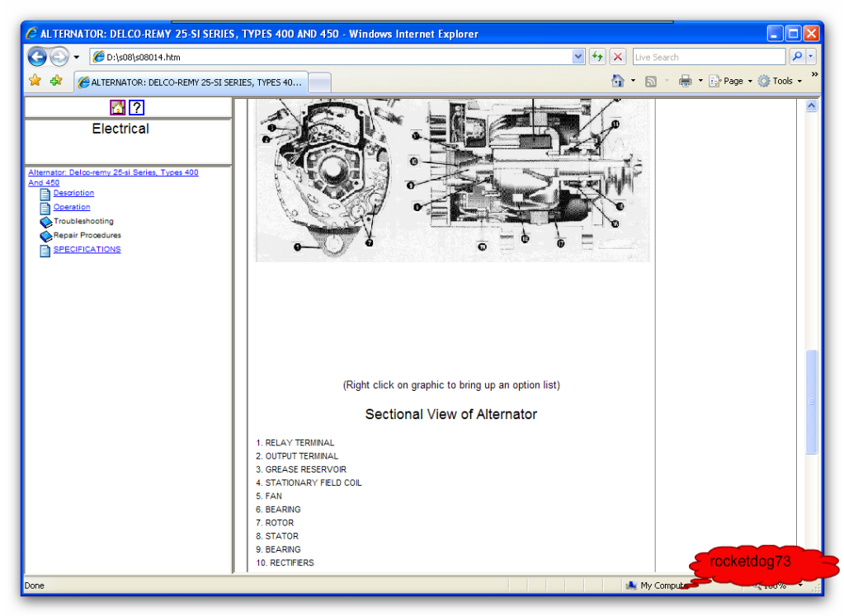Click the home icon above the Electrical sidebar
Screen dimensions: 844x616
tap(117, 107)
